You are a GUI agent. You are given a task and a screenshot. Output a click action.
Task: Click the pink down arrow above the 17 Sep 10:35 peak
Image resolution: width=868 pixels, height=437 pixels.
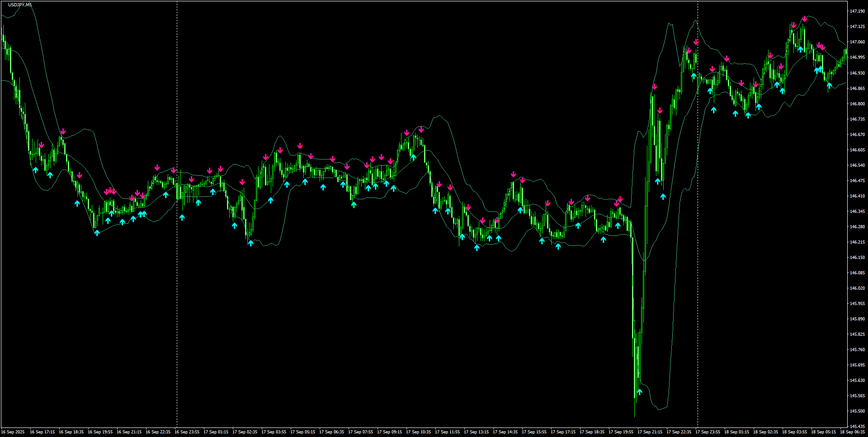[x=421, y=130]
